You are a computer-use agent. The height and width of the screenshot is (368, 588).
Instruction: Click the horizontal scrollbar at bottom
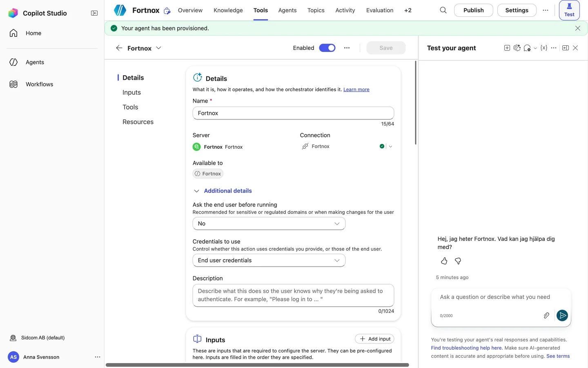coord(257,365)
